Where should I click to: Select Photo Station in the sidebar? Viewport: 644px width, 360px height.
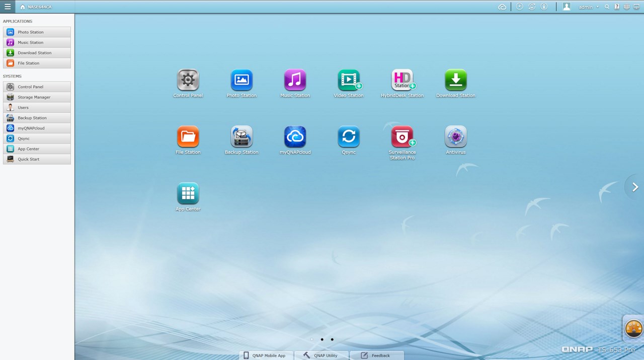tap(37, 32)
